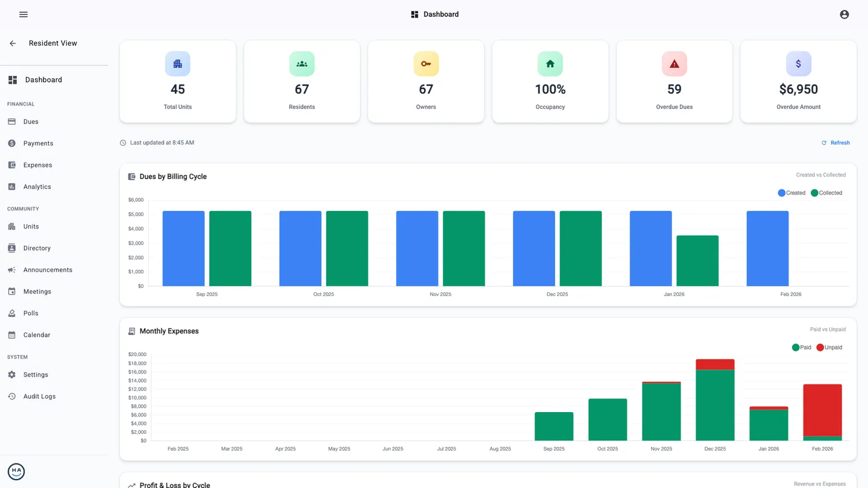Screen dimensions: 868x488
Task: Click the Occupancy value 100%
Action: [550, 90]
